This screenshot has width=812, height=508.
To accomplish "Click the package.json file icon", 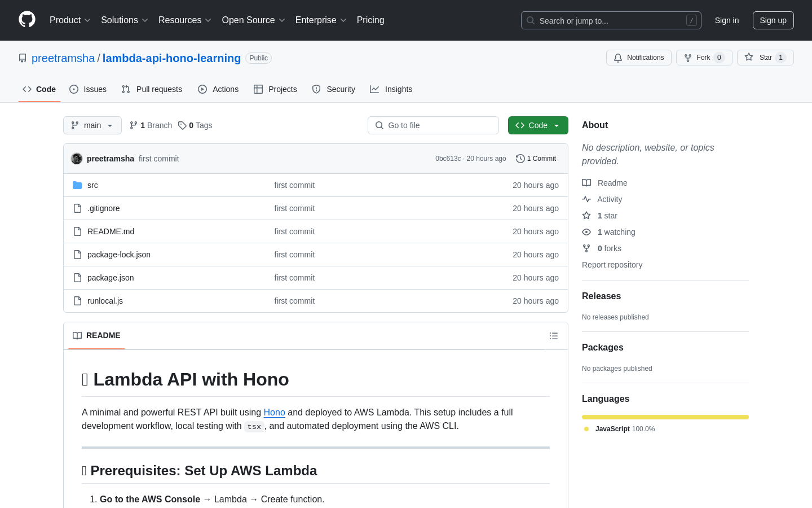I will click(x=77, y=278).
